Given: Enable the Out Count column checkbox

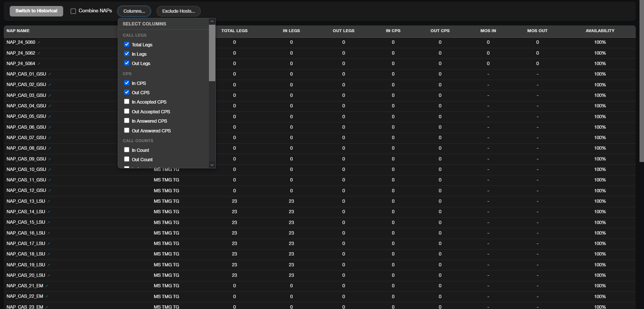Looking at the screenshot, I should click(x=127, y=159).
